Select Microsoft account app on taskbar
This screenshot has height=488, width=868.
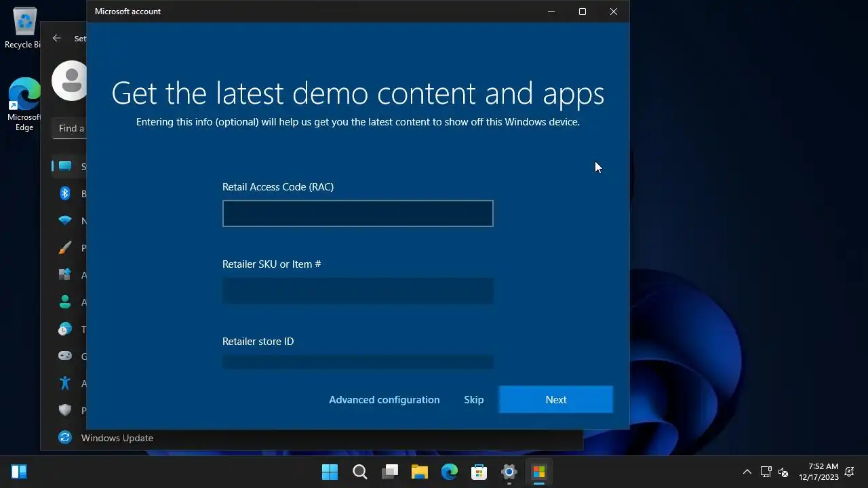(539, 472)
